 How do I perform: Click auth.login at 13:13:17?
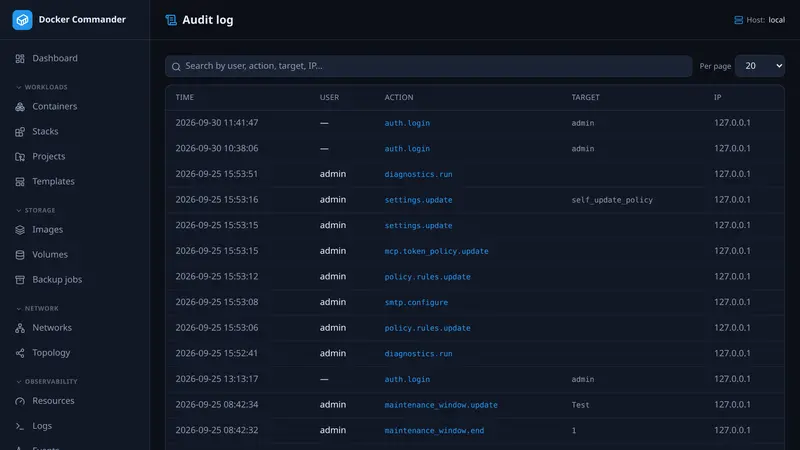pyautogui.click(x=407, y=379)
